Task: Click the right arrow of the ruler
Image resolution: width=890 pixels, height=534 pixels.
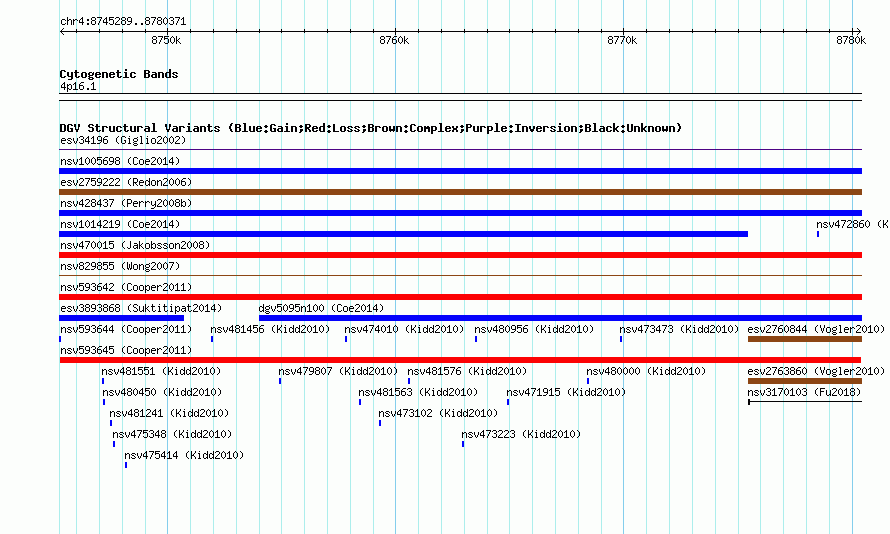Action: coord(858,31)
